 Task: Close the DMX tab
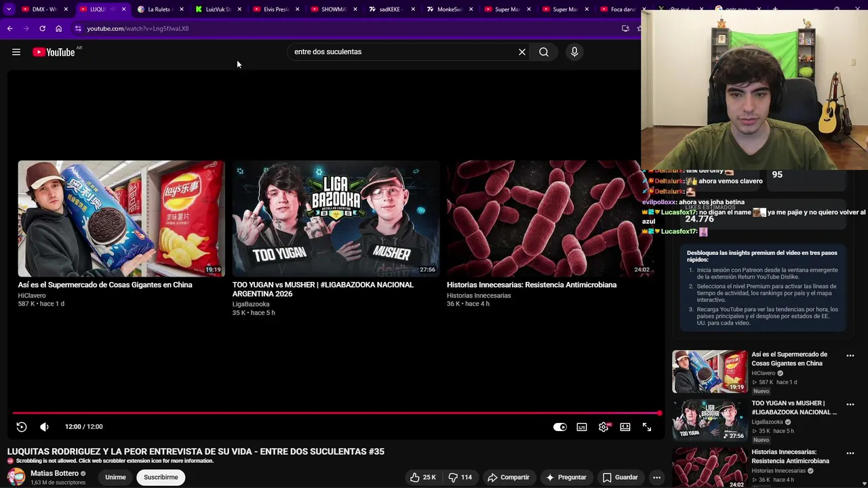[x=66, y=9]
